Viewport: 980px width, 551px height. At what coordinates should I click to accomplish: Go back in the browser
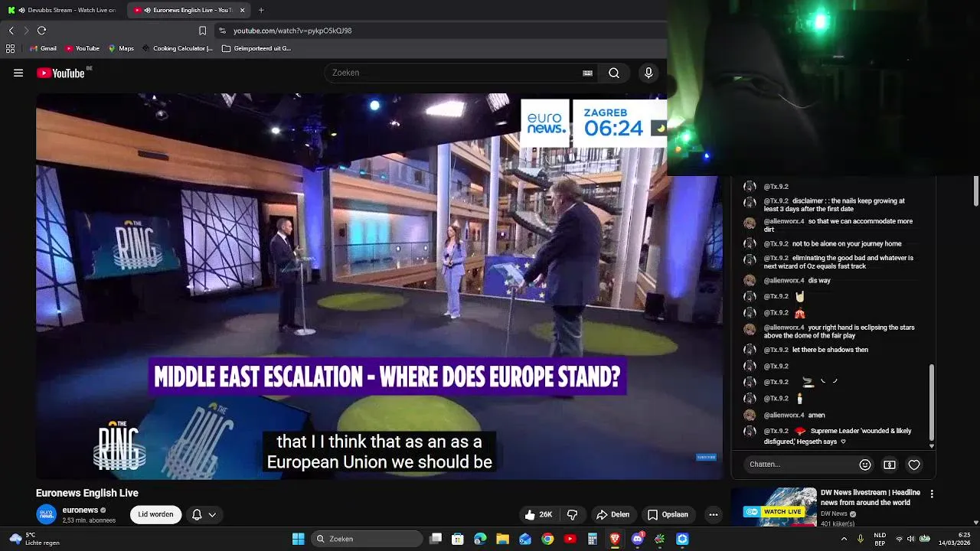pos(11,31)
